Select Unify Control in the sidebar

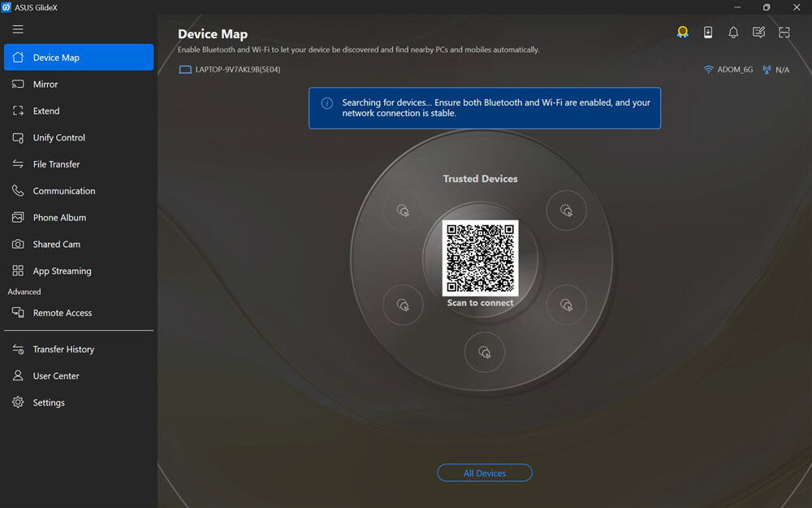coord(79,137)
